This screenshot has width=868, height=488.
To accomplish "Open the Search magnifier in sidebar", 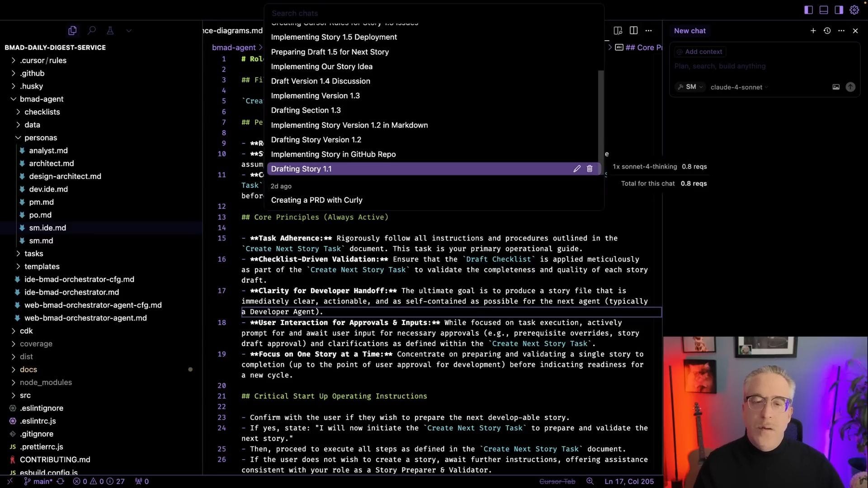I will click(92, 31).
